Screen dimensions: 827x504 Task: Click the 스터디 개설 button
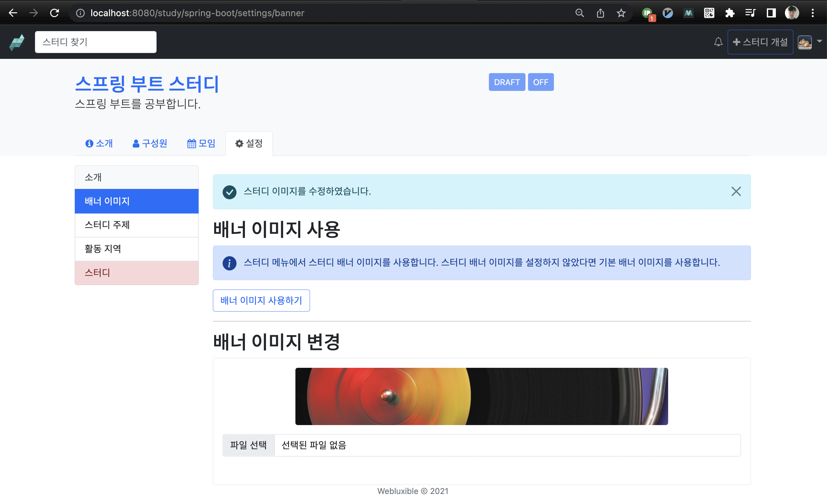click(760, 42)
